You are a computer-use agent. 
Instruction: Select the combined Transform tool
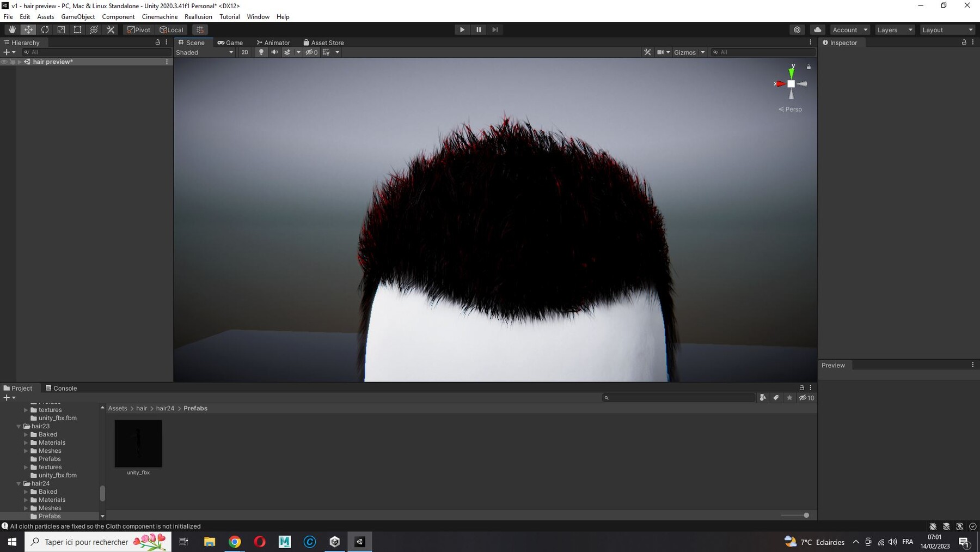[x=94, y=30]
